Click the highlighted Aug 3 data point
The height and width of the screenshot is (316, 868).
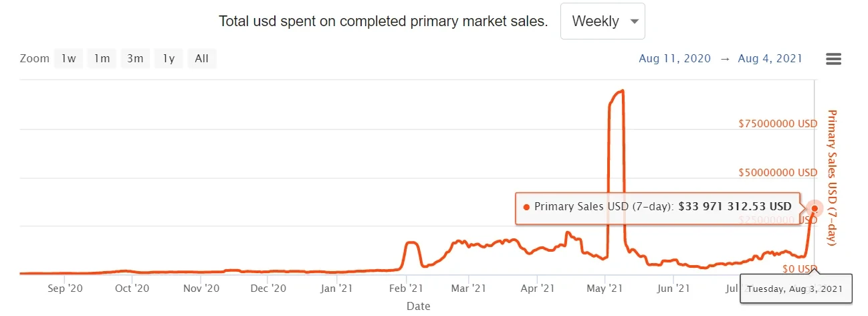coord(814,208)
